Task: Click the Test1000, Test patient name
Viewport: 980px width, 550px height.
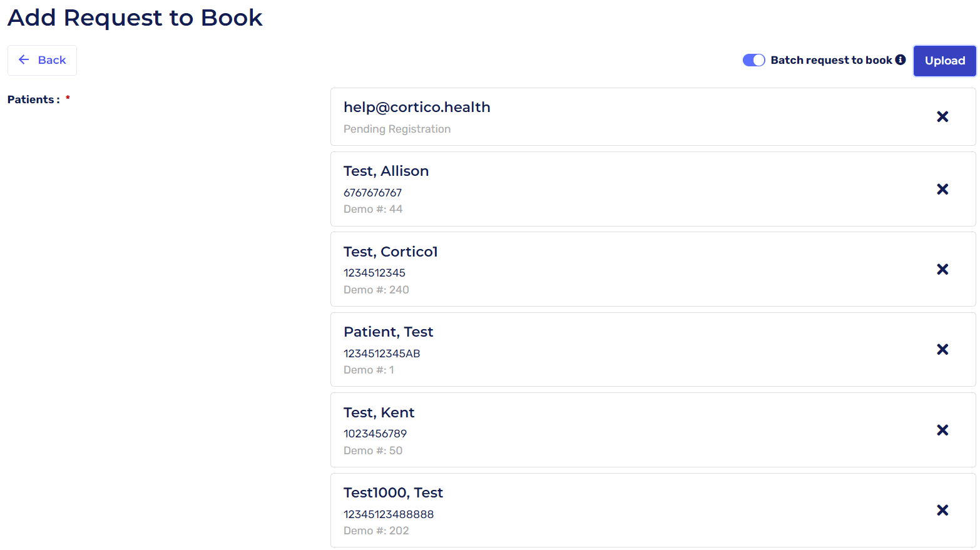Action: pos(393,493)
